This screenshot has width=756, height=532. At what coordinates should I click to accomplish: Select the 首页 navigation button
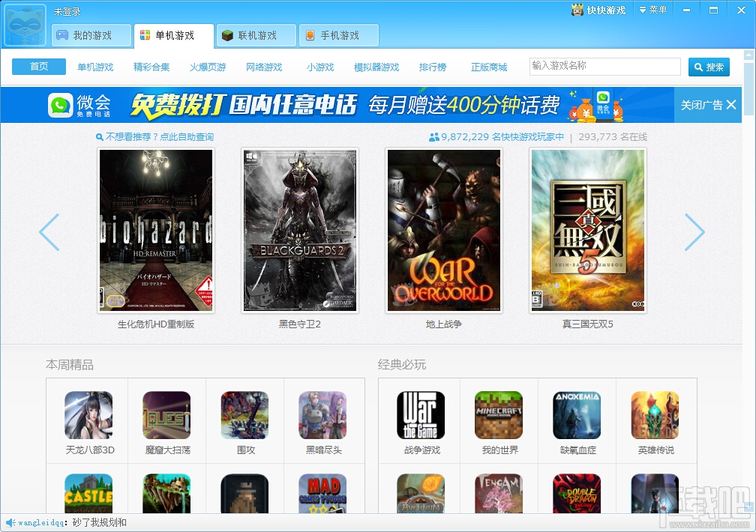tap(39, 67)
